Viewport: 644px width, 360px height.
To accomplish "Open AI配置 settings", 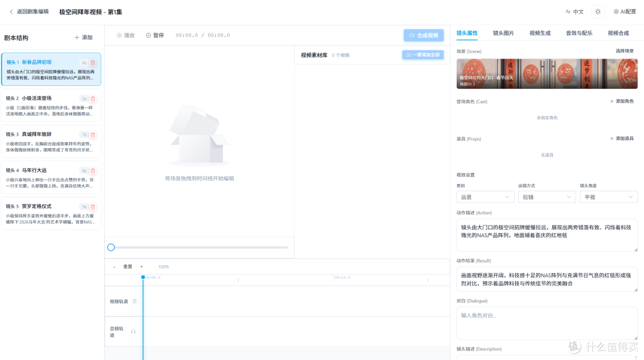I will [x=625, y=11].
